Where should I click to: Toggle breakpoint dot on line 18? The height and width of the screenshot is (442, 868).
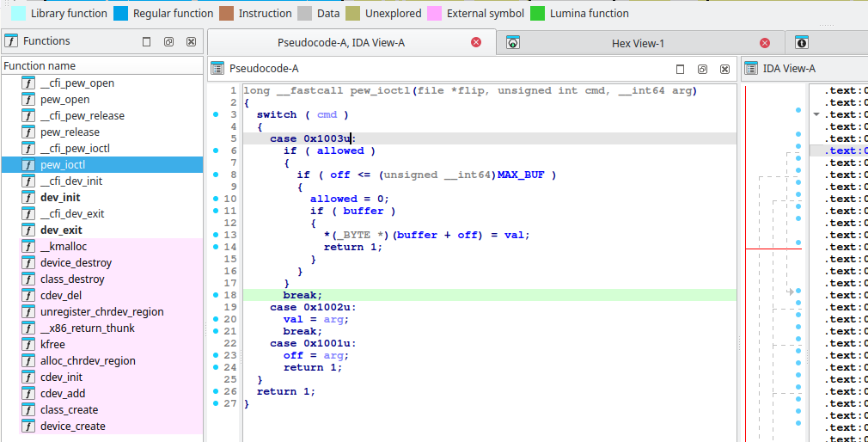[216, 295]
